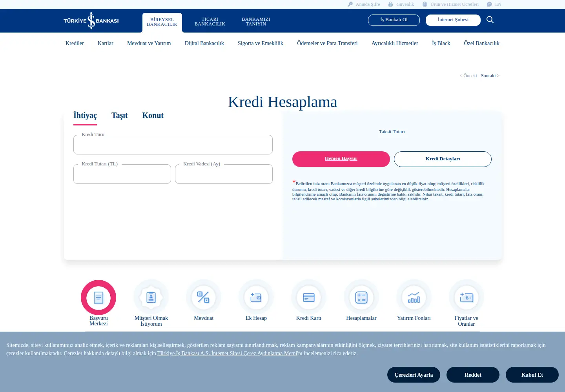Click Kabul Et cookie button
The image size is (565, 392).
pyautogui.click(x=532, y=375)
